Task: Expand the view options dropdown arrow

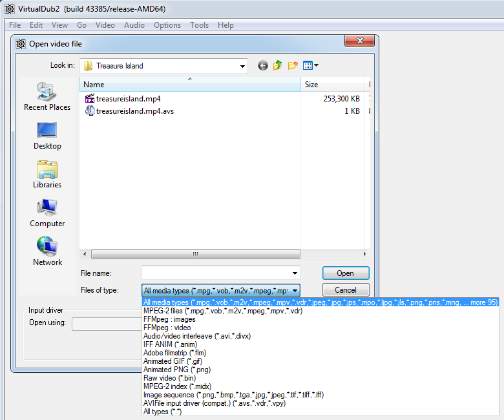Action: point(317,65)
